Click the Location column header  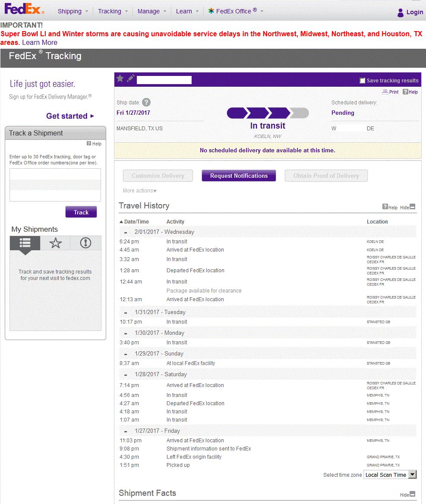click(377, 222)
